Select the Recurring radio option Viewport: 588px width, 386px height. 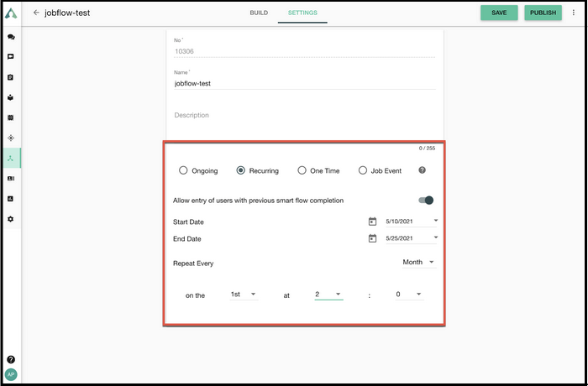(x=241, y=170)
